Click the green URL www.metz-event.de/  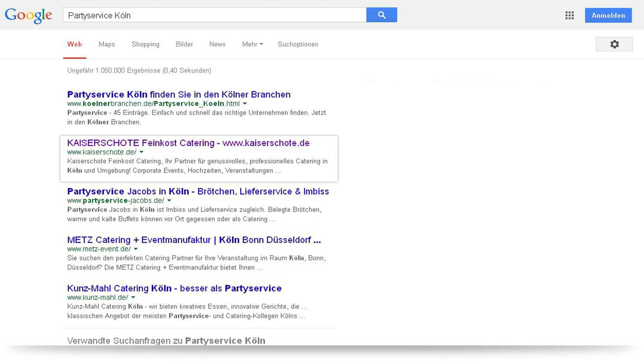(99, 249)
